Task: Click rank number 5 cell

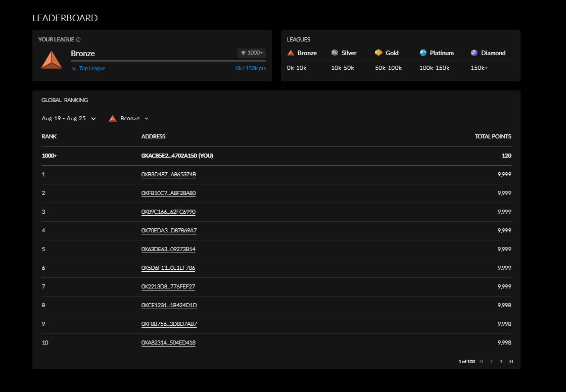Action: click(x=43, y=249)
